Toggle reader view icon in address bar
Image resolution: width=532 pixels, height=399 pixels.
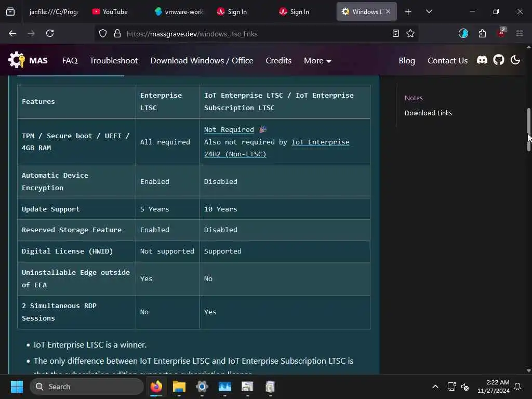(x=395, y=33)
